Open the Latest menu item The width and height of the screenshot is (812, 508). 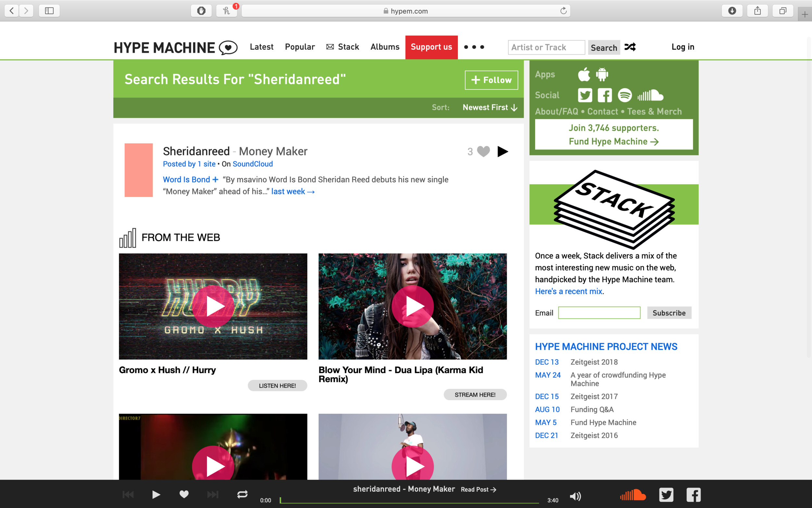(261, 47)
